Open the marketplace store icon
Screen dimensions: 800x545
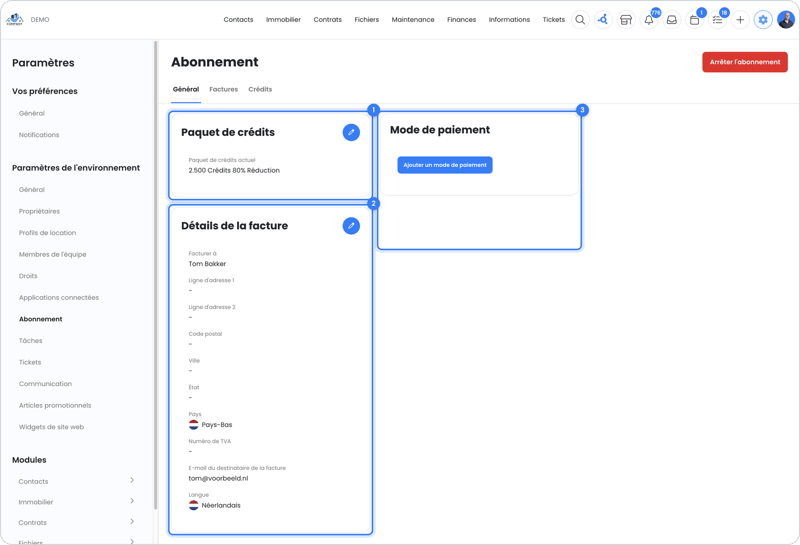pos(626,20)
